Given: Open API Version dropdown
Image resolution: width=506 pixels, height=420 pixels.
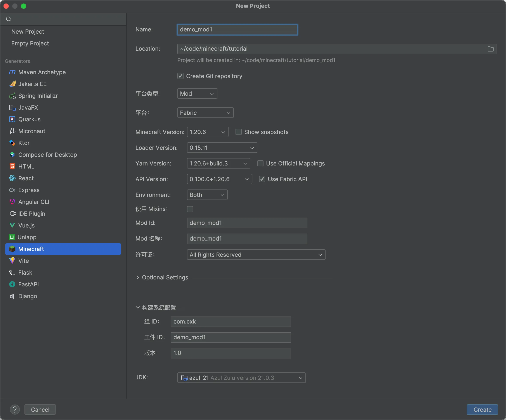Looking at the screenshot, I should 219,179.
